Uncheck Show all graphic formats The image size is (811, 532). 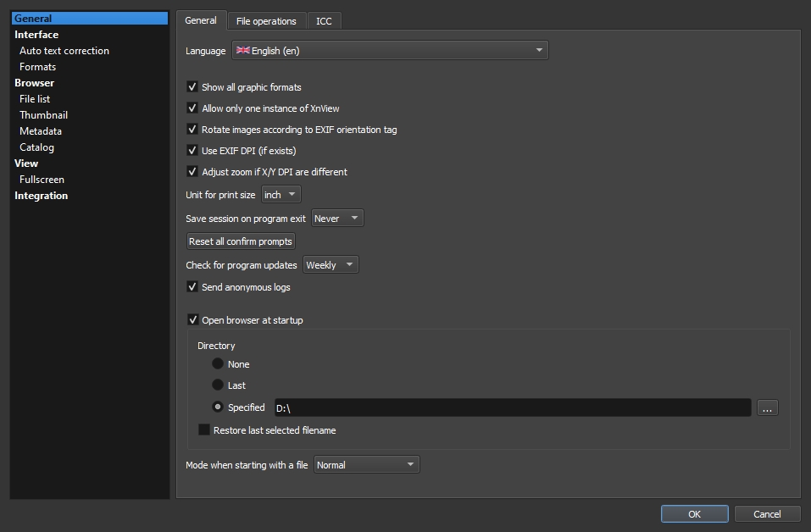192,87
